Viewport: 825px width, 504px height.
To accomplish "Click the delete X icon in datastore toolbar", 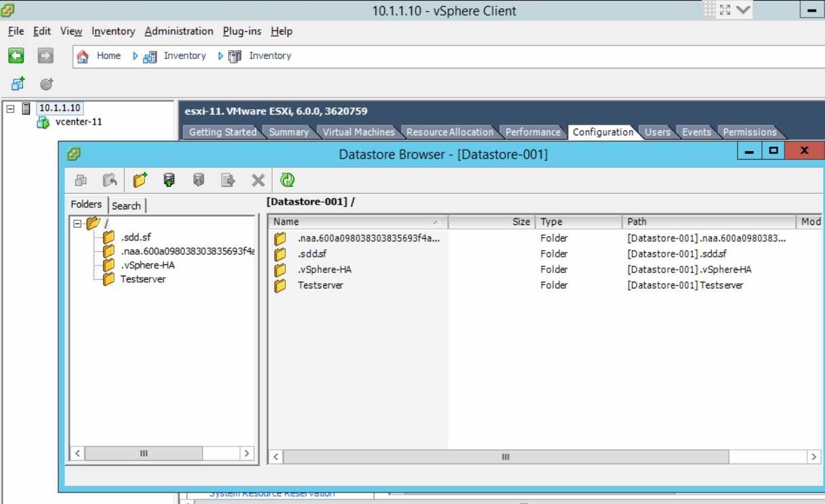I will [258, 180].
